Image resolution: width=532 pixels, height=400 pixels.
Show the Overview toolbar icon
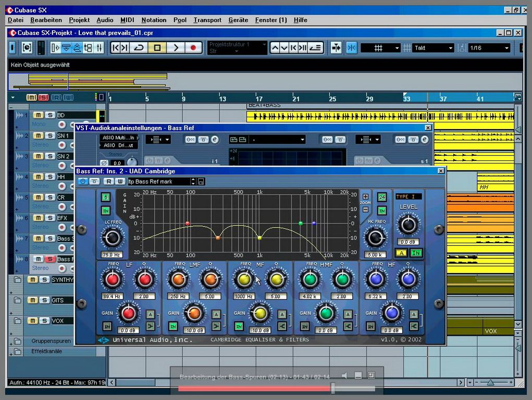pyautogui.click(x=77, y=48)
